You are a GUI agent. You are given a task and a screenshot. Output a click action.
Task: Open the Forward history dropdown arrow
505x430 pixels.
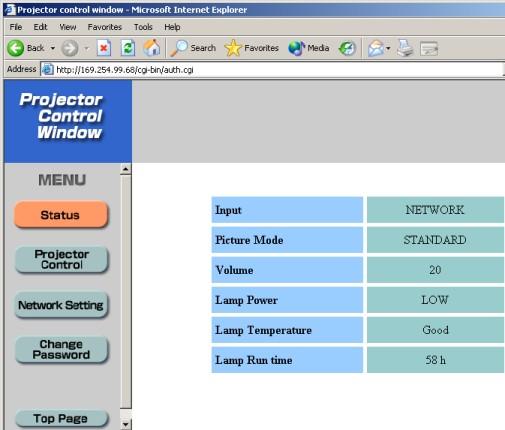[86, 49]
